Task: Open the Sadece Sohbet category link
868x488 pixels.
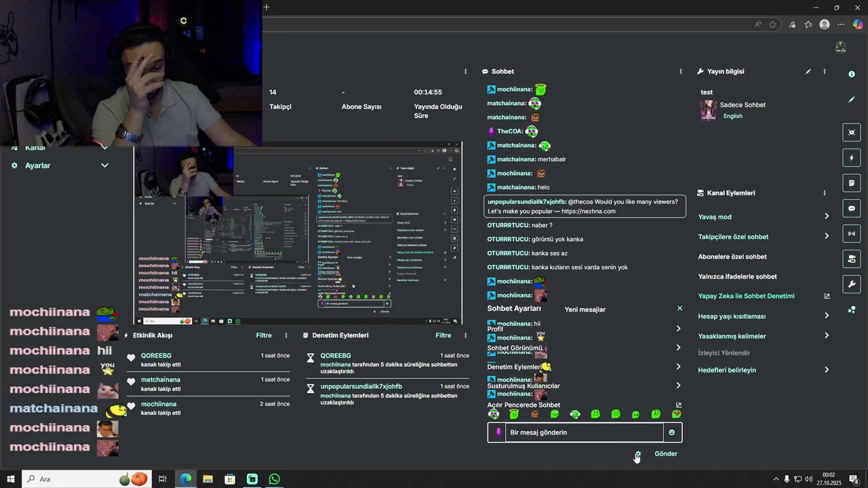Action: (743, 105)
